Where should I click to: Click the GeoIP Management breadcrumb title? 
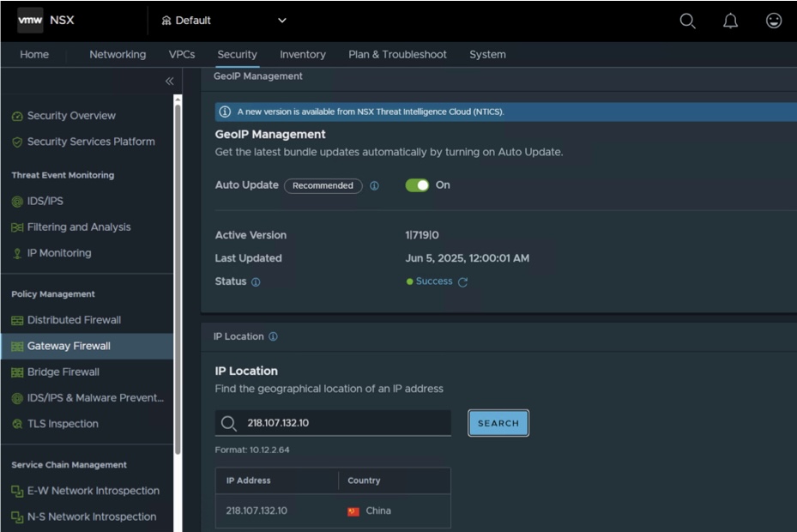click(x=257, y=76)
